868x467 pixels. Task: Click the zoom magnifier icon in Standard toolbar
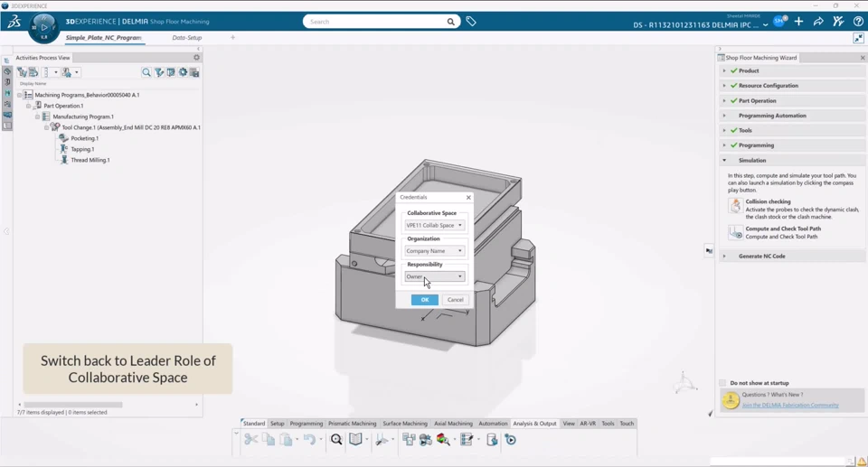(x=336, y=440)
